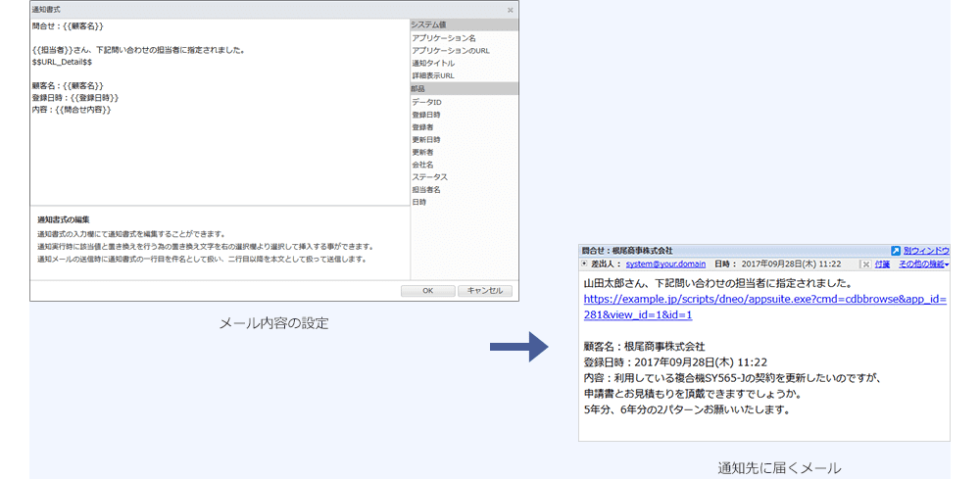The width and height of the screenshot is (980, 479).
Task: Click the 顧客名：{{顧客名}} editor line
Action: coord(68,85)
